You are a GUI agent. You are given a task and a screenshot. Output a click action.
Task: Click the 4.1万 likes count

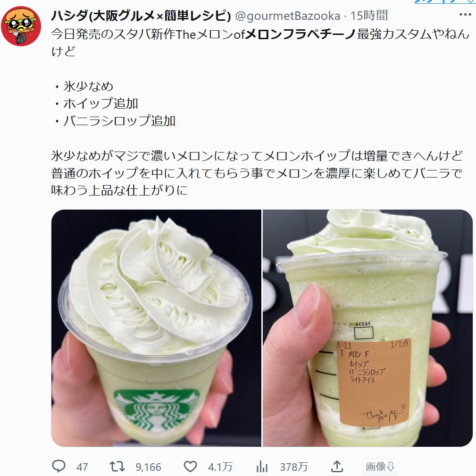click(220, 467)
